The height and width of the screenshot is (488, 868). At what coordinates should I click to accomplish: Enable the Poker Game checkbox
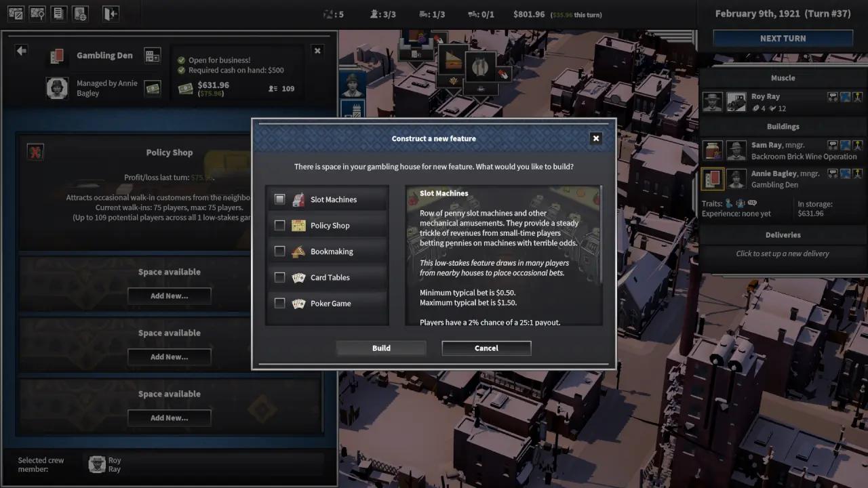279,304
